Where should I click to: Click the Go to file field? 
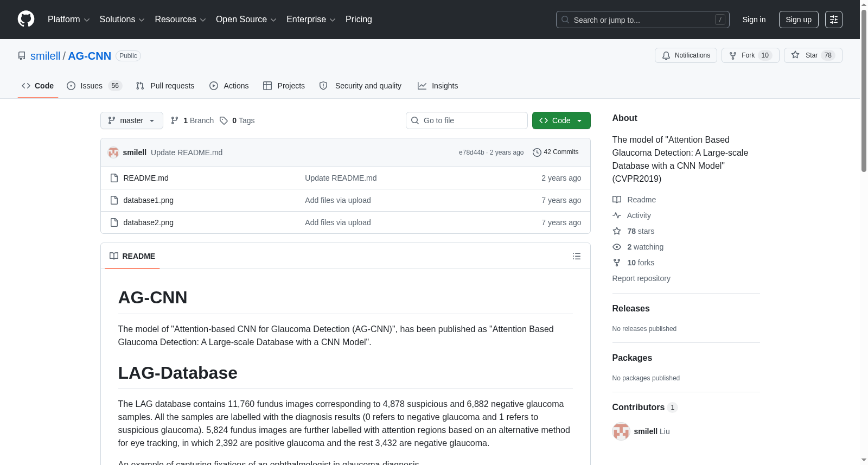467,120
